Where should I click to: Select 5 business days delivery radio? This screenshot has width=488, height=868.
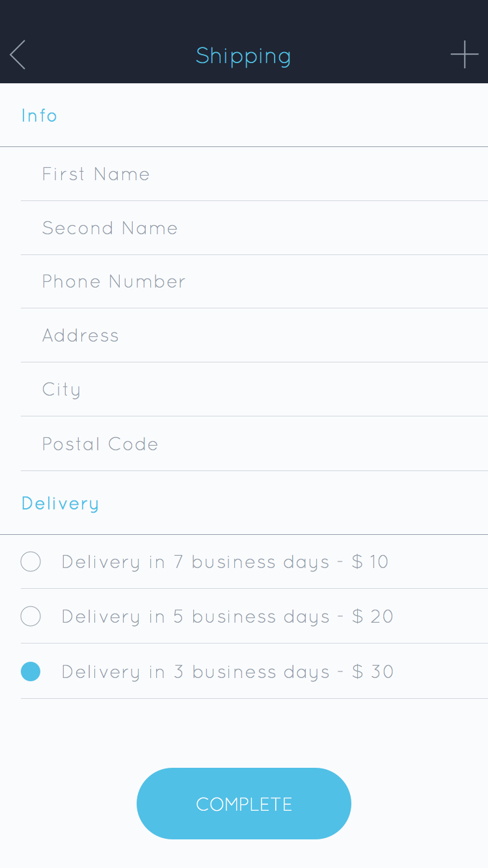pos(31,616)
